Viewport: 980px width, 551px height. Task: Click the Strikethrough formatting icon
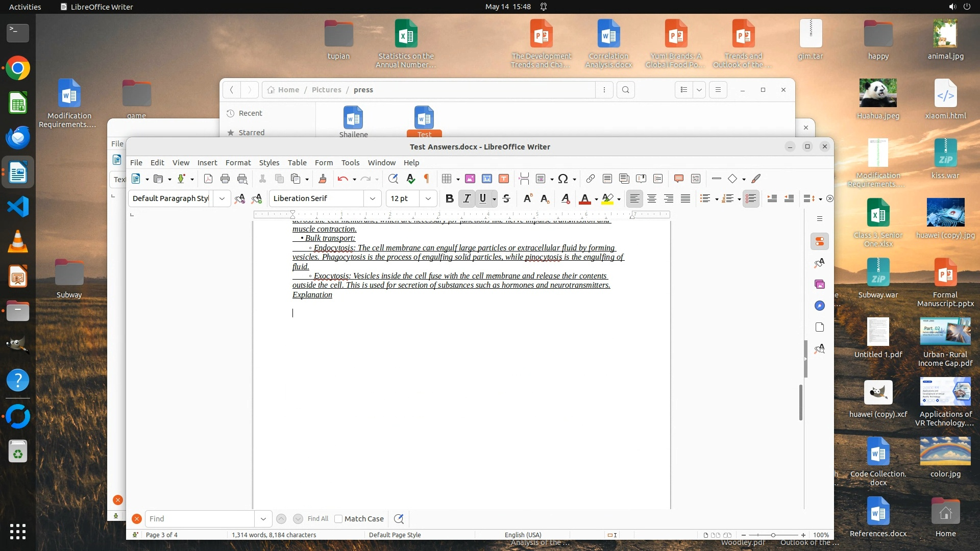(x=506, y=198)
